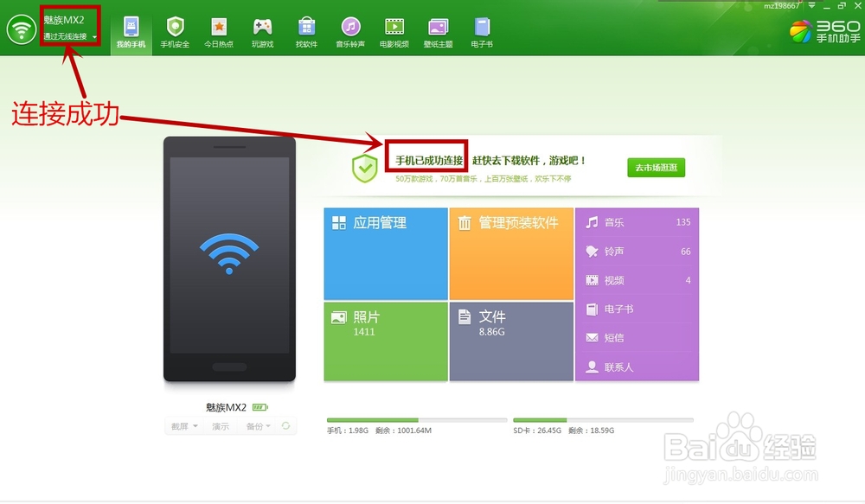The width and height of the screenshot is (865, 504).
Task: Click the green refresh icon under phone
Action: click(x=285, y=425)
